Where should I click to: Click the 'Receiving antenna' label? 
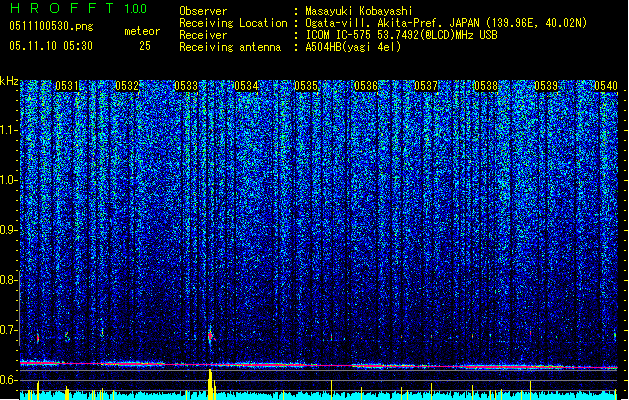point(230,47)
